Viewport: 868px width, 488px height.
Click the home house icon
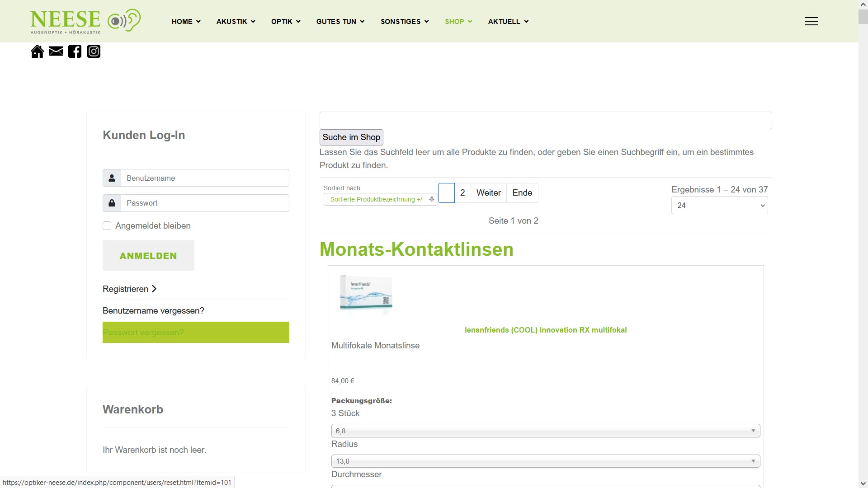pyautogui.click(x=37, y=52)
